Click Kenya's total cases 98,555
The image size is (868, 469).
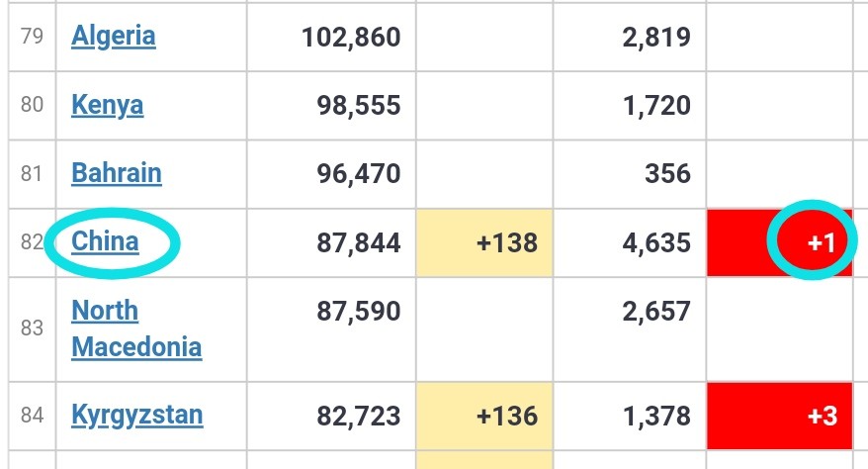point(359,105)
